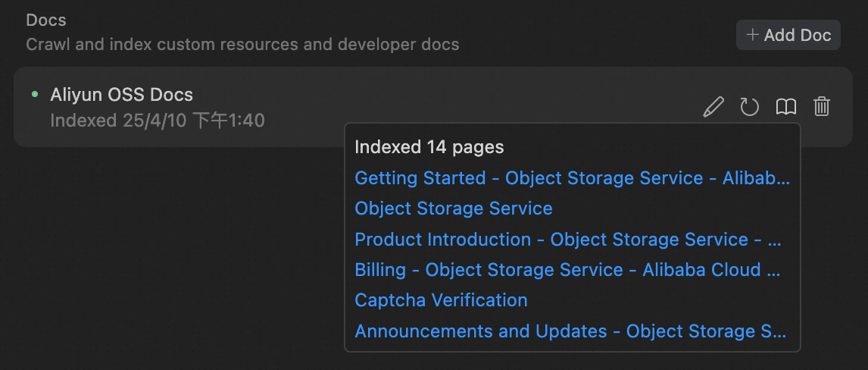
Task: Open the Object Storage Service link
Action: tap(454, 209)
